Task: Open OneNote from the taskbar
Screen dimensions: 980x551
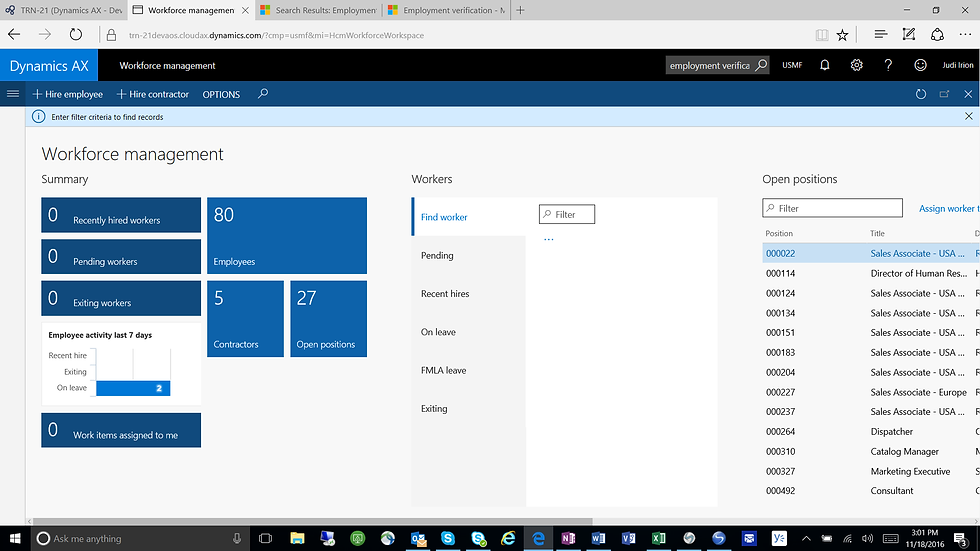Action: pyautogui.click(x=568, y=539)
